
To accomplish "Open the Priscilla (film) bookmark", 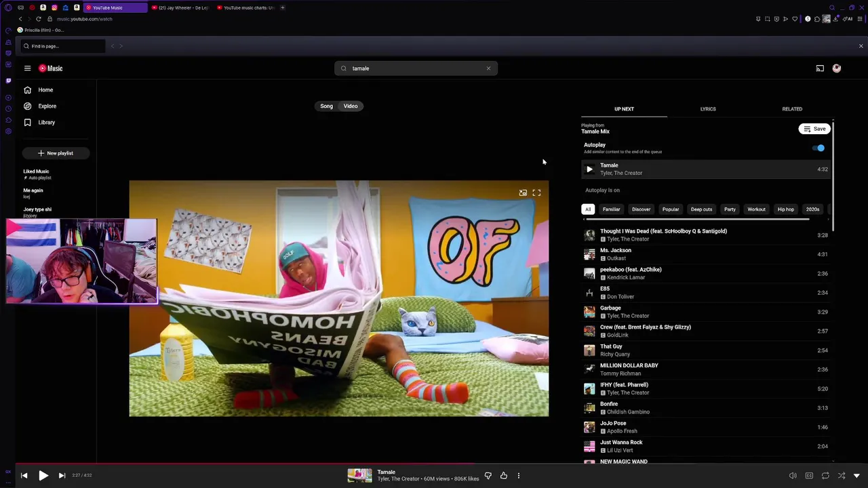I will point(41,30).
